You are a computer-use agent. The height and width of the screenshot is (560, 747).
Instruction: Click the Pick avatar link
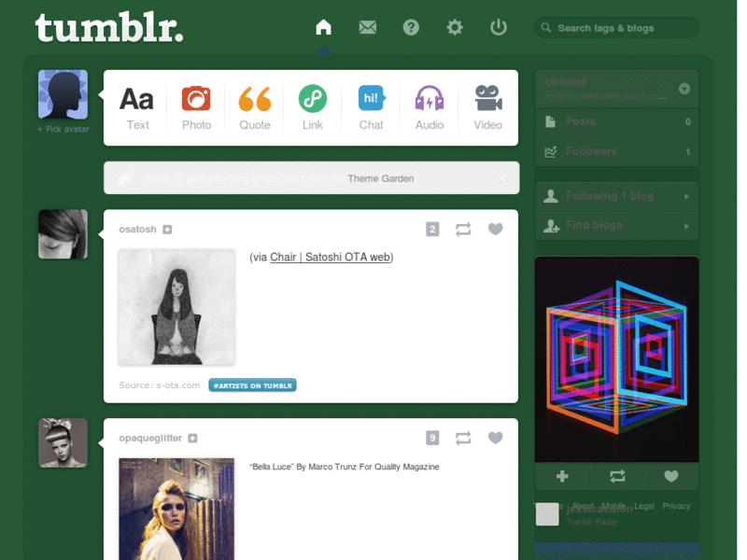[63, 129]
